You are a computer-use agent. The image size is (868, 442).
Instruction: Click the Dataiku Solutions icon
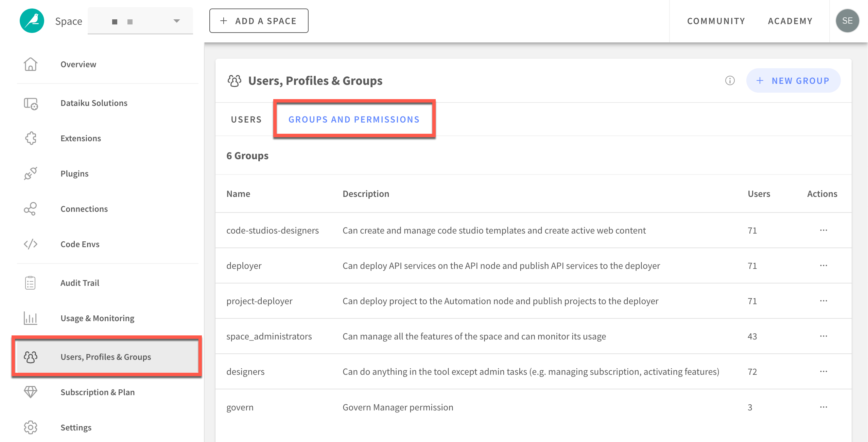pyautogui.click(x=31, y=103)
